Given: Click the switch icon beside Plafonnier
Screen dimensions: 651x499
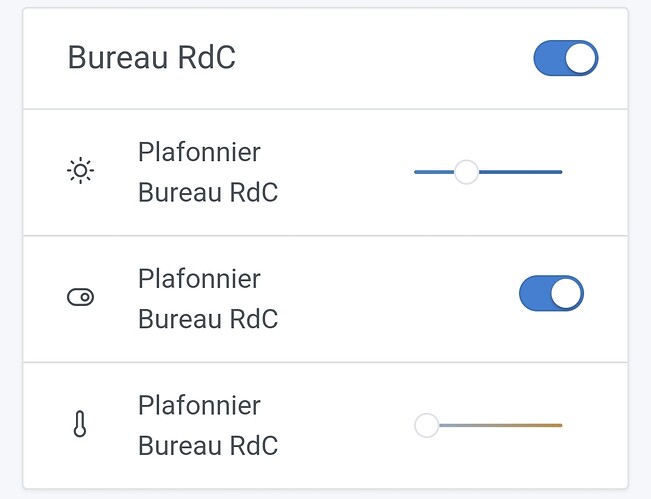Looking at the screenshot, I should [80, 297].
